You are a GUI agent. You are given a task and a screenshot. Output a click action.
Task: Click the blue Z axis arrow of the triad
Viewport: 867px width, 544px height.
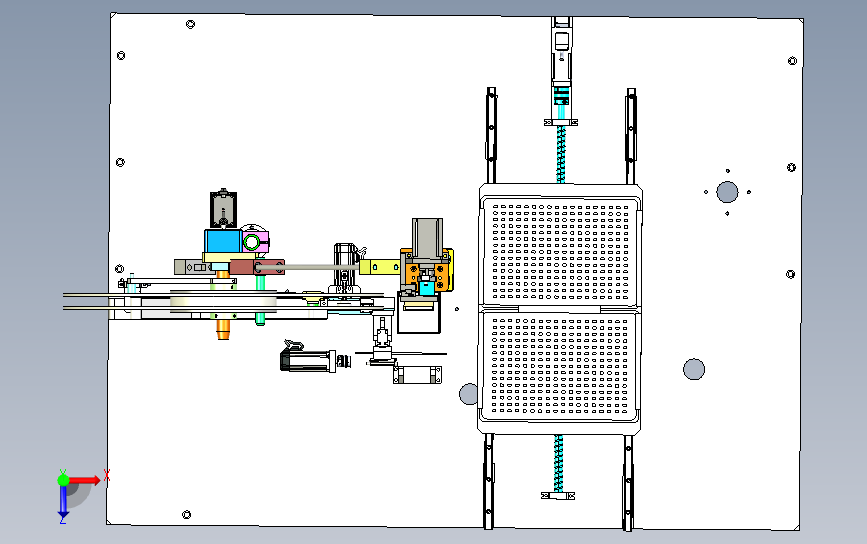(x=63, y=502)
